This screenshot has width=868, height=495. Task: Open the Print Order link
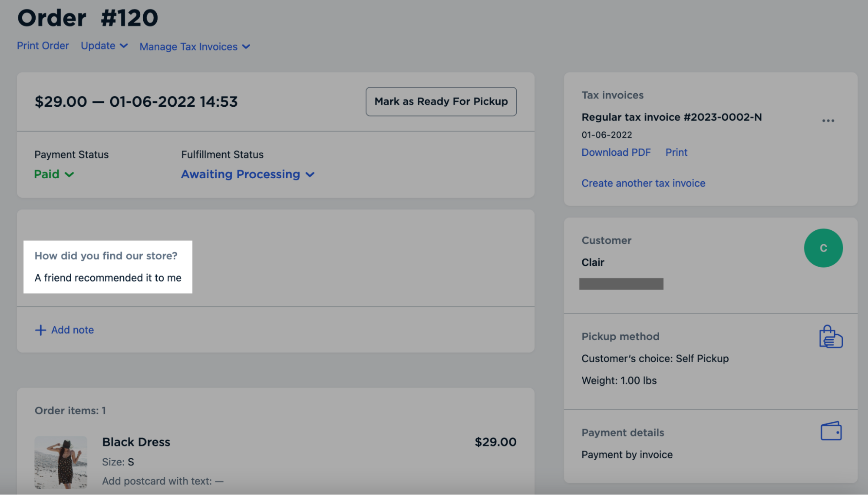click(x=43, y=46)
